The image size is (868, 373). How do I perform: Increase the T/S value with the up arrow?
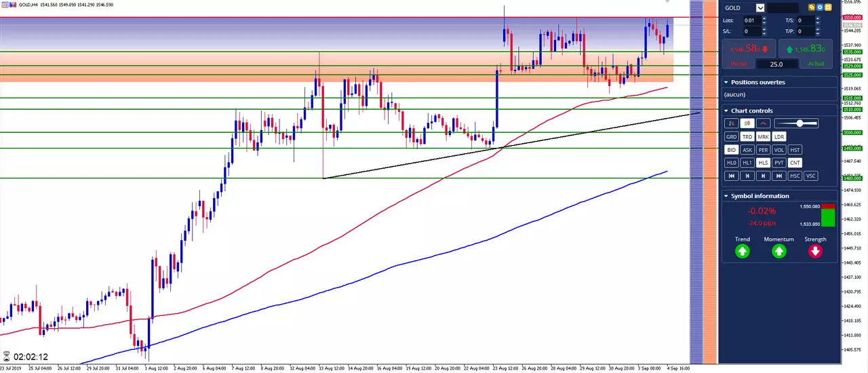[818, 18]
